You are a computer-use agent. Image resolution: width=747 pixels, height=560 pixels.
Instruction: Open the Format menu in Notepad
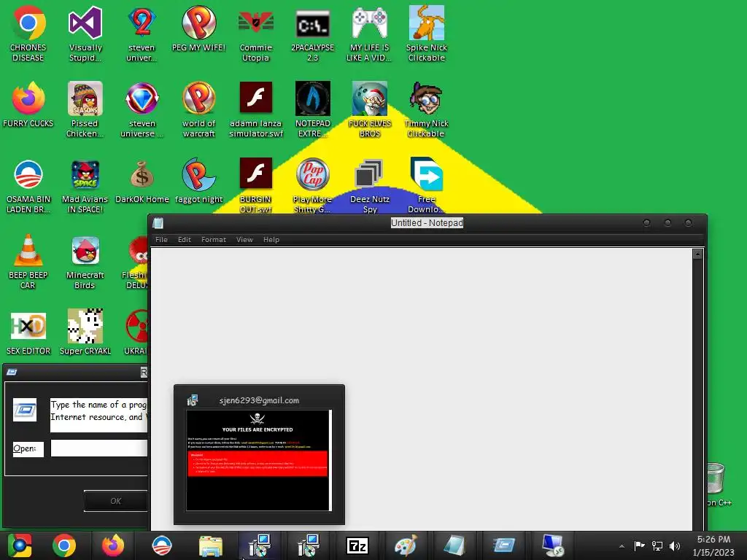(214, 239)
